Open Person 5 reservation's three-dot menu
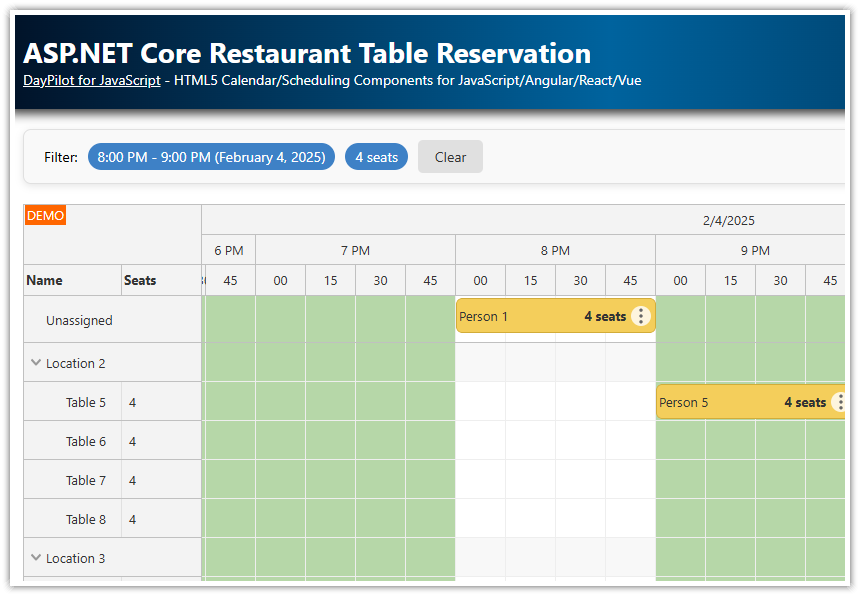860x596 pixels. pos(838,402)
